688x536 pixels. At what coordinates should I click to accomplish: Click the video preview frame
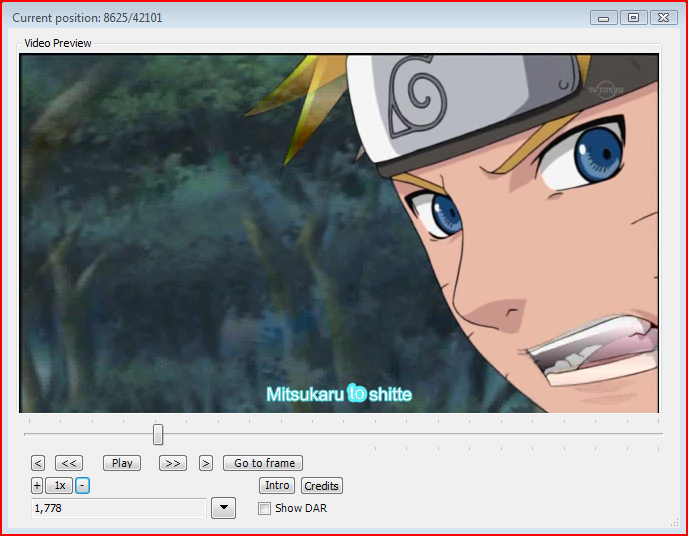(339, 232)
